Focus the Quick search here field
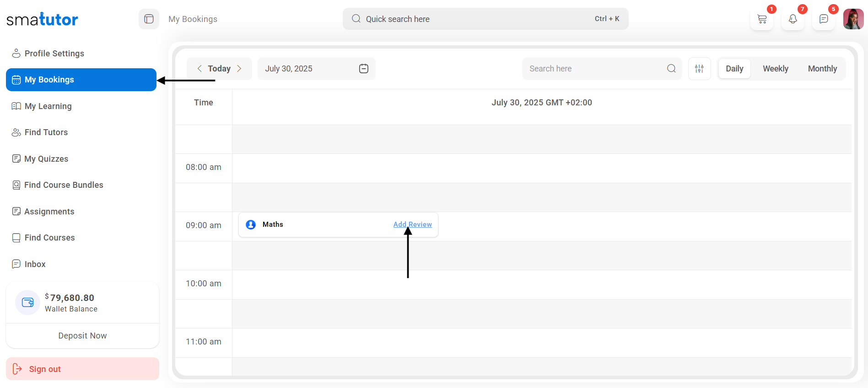 [476, 19]
